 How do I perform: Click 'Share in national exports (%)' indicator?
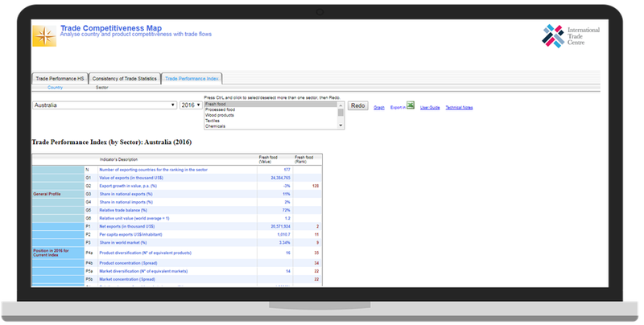126,194
